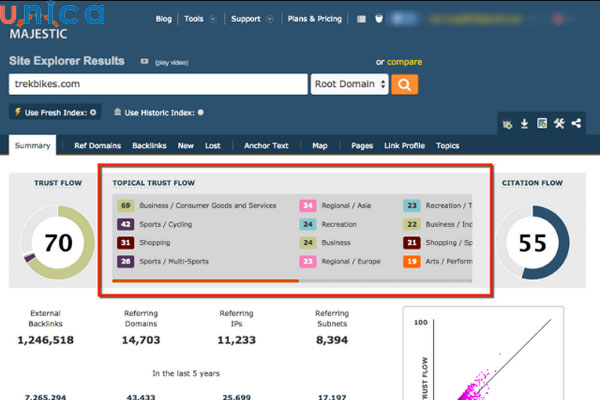Click the Referring IPs value 11,233
Image resolution: width=600 pixels, height=400 pixels.
pyautogui.click(x=236, y=340)
